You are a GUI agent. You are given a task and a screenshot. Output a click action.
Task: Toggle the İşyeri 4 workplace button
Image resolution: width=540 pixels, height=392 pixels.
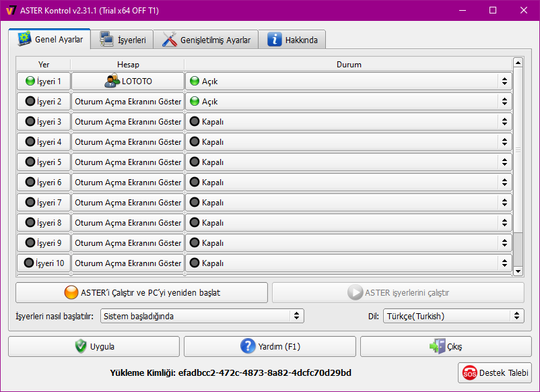coord(44,141)
